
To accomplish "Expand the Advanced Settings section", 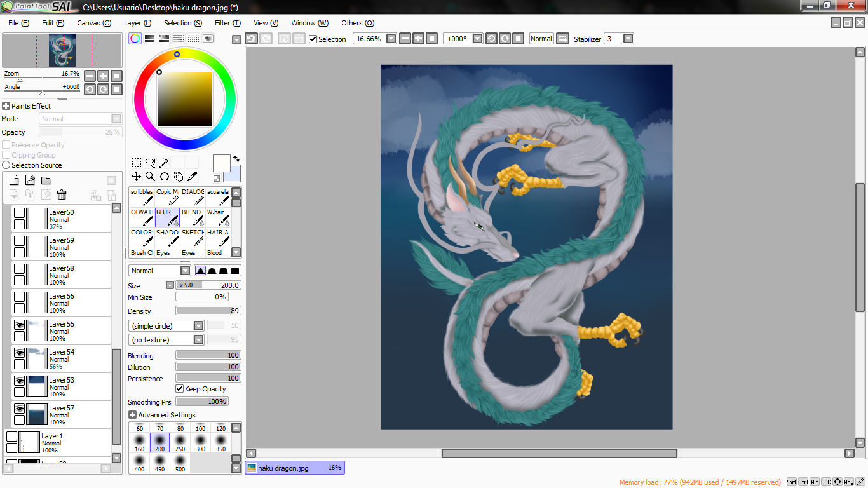I will [x=132, y=415].
